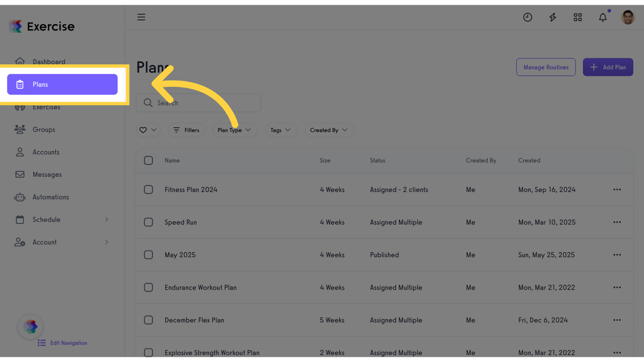
Task: Open the notifications bell
Action: [x=603, y=17]
